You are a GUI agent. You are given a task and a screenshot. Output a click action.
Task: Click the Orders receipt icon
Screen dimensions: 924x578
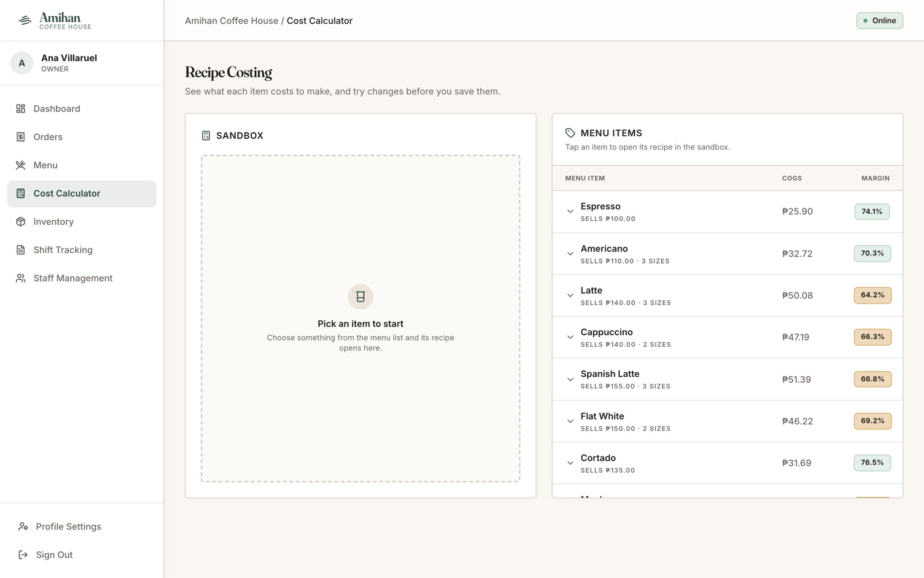pyautogui.click(x=21, y=137)
